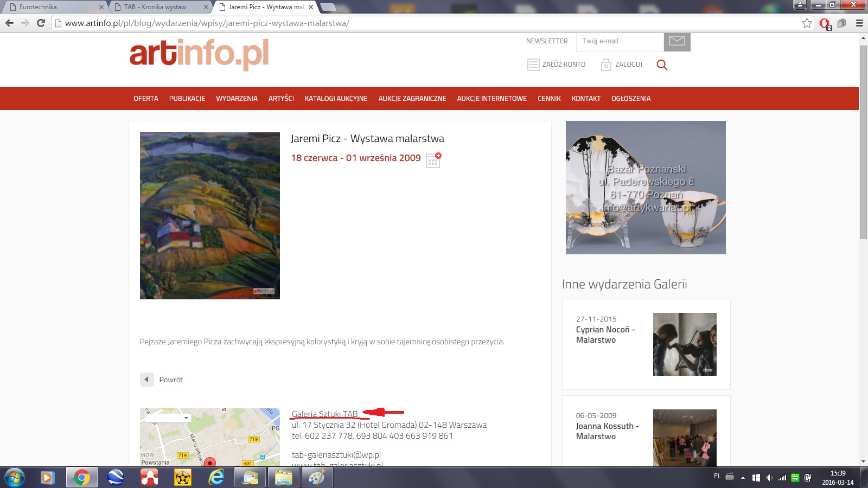
Task: Click the Twój e-mail newsletter field
Action: (x=620, y=41)
